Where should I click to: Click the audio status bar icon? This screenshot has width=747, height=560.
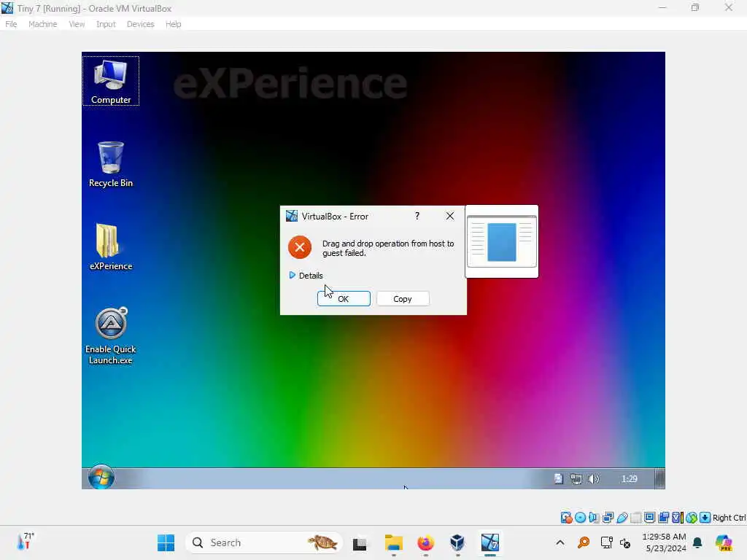click(x=594, y=518)
